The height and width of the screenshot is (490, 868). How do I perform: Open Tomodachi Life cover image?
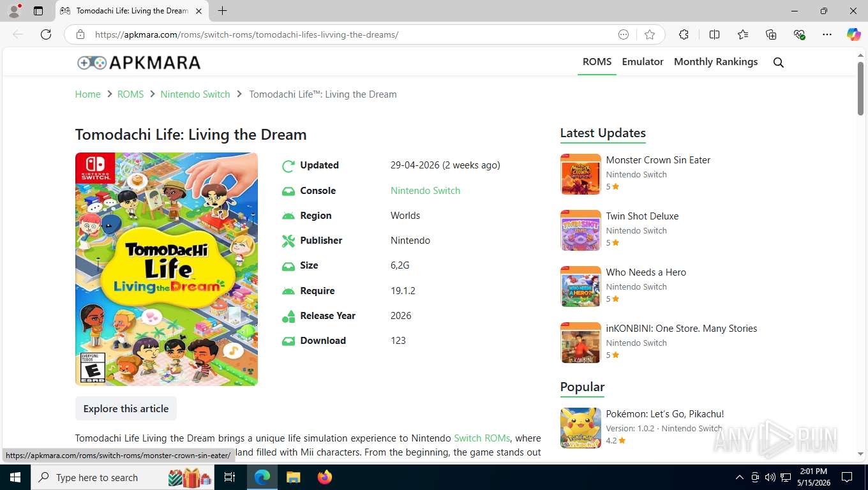click(x=167, y=269)
